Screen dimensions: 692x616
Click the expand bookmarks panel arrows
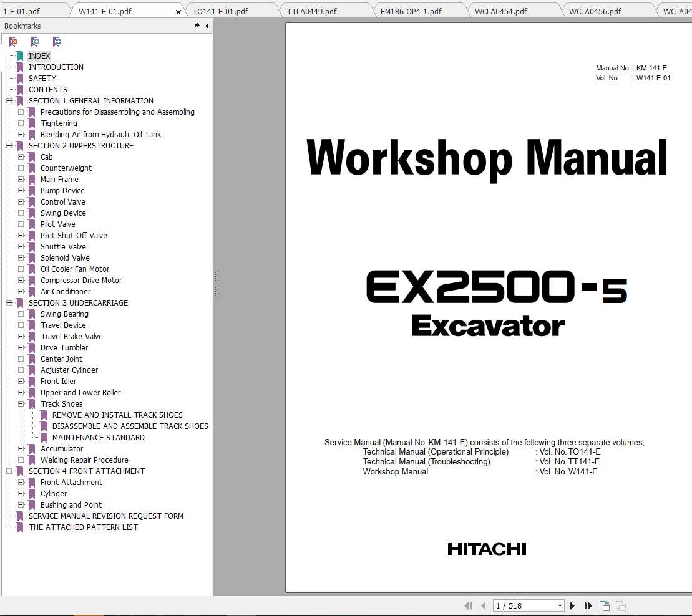point(196,26)
